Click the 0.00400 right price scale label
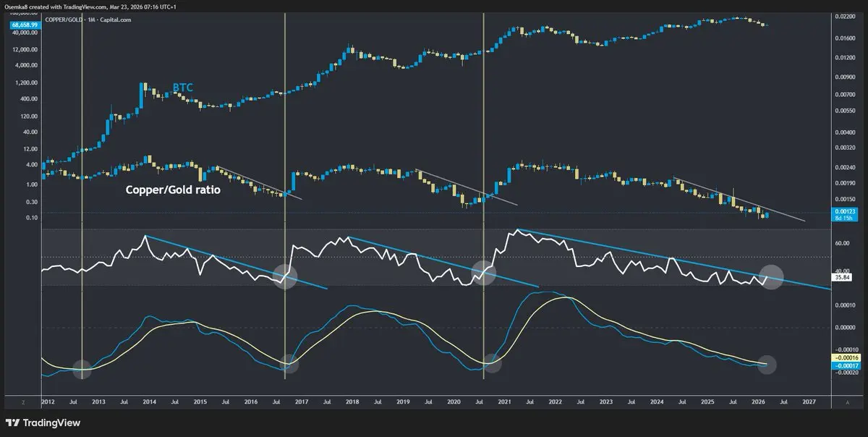 pyautogui.click(x=844, y=132)
